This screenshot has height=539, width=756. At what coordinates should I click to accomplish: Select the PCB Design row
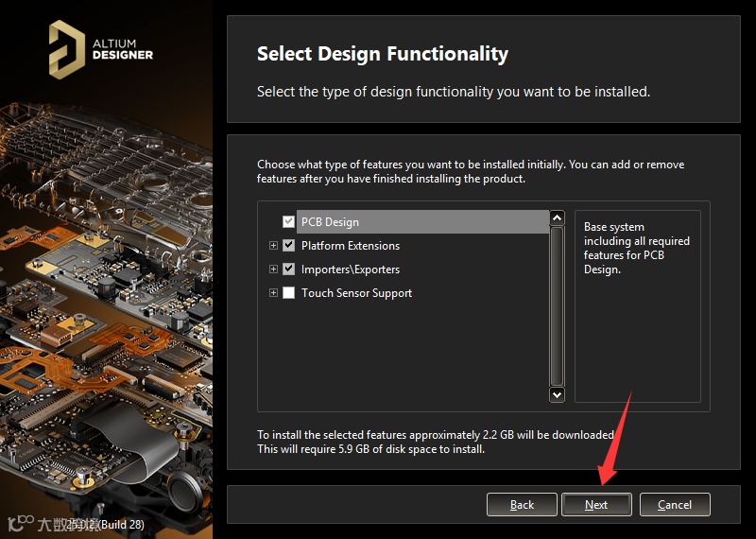pyautogui.click(x=422, y=221)
